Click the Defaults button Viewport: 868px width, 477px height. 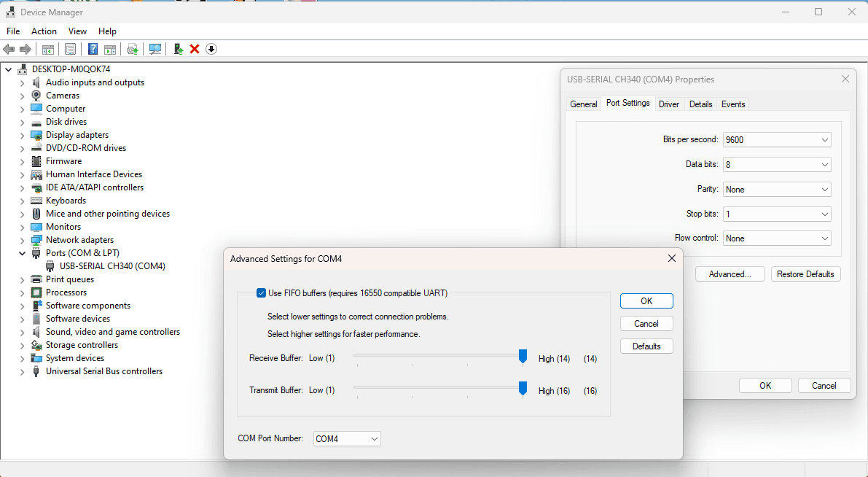[x=646, y=346]
